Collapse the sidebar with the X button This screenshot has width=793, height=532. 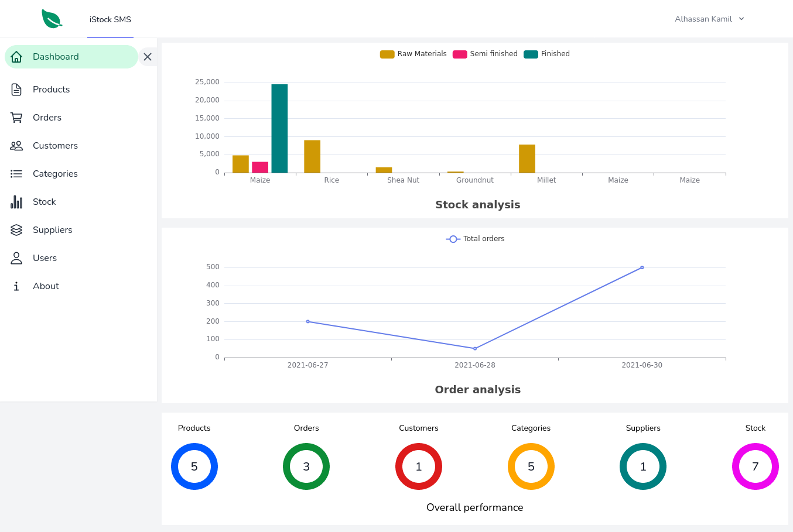[x=148, y=57]
